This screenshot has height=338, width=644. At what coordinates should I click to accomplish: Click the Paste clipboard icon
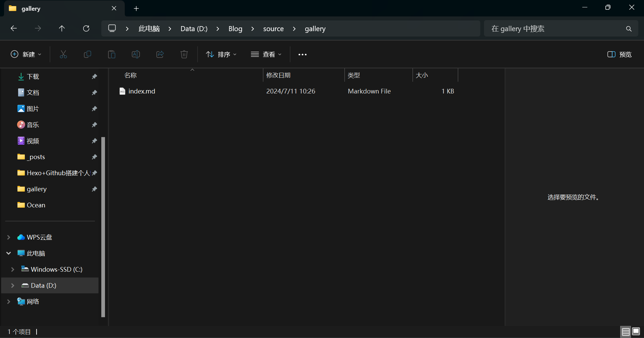pyautogui.click(x=111, y=54)
